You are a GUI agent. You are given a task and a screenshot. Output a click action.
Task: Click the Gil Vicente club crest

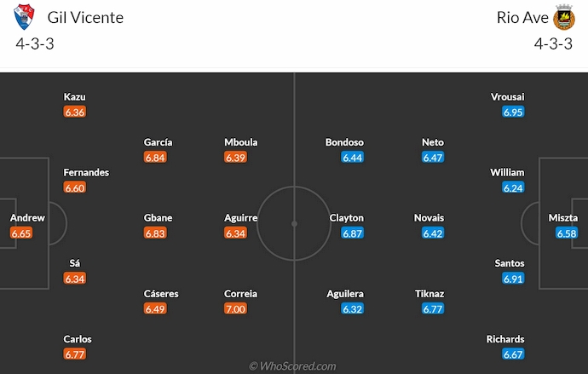pyautogui.click(x=25, y=17)
